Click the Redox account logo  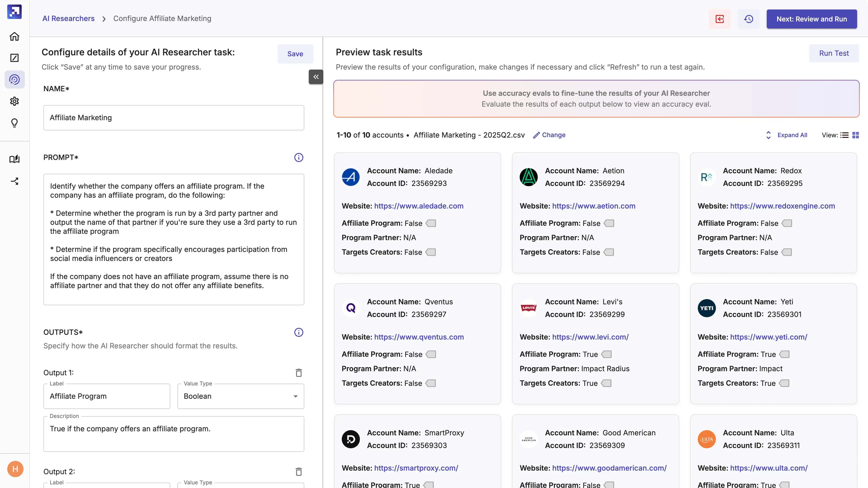coord(707,177)
